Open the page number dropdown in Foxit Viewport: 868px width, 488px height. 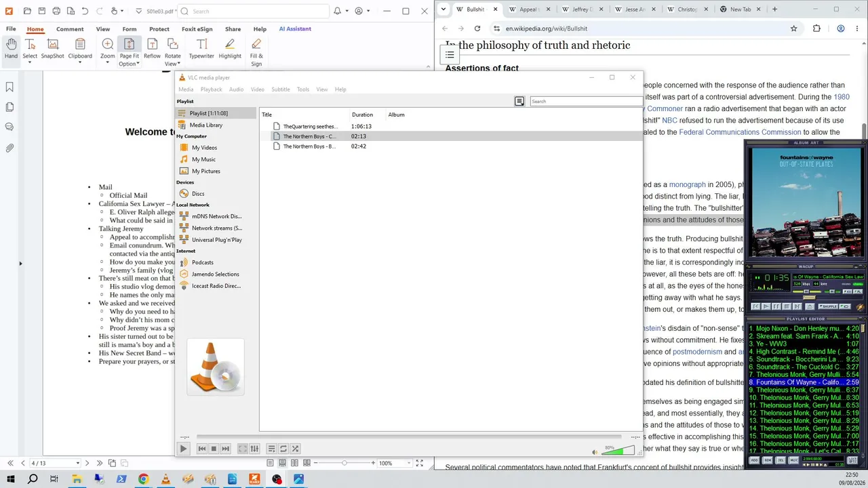pyautogui.click(x=77, y=463)
